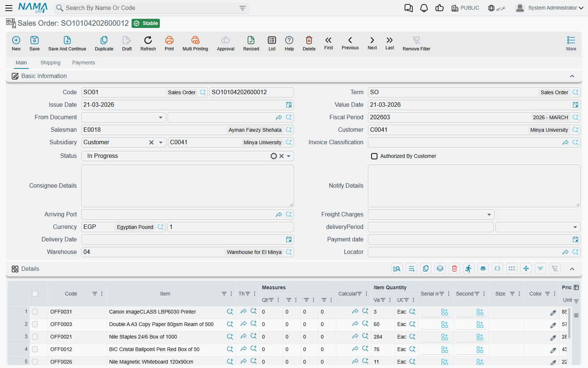Switch to Payments tab
This screenshot has height=368, width=588.
click(83, 63)
